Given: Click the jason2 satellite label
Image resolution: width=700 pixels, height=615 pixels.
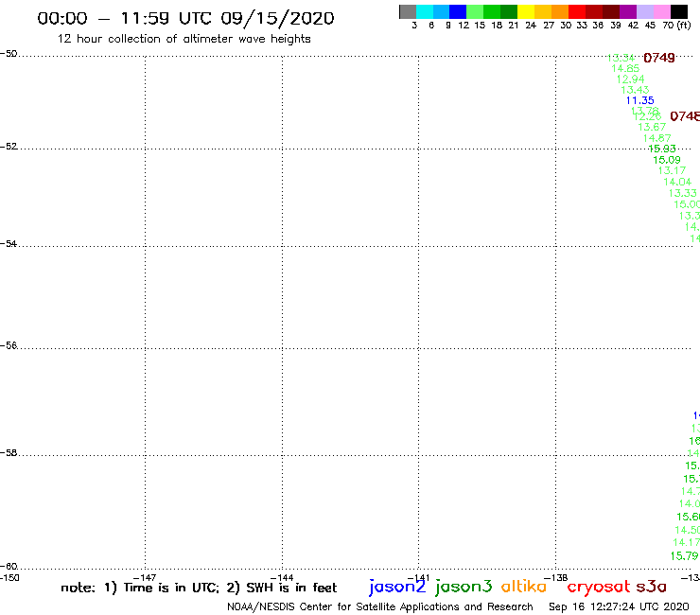Looking at the screenshot, I should point(397,587).
